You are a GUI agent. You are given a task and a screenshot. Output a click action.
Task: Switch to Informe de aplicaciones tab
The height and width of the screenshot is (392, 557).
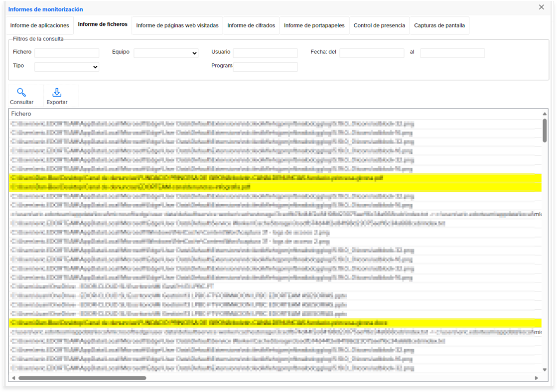39,25
